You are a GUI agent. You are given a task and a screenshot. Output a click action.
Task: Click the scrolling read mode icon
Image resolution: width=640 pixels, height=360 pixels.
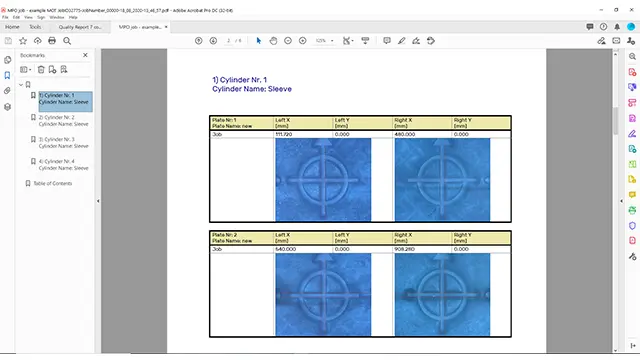click(x=365, y=41)
